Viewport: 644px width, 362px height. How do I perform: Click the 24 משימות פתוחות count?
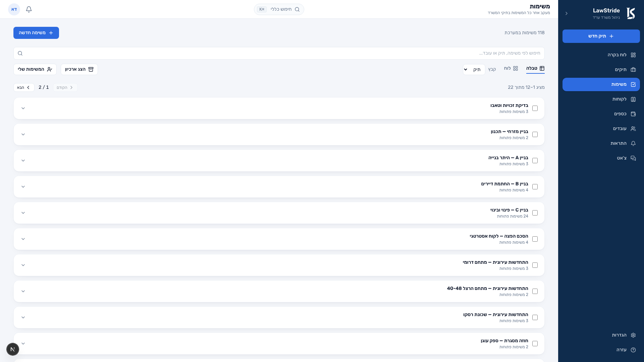pos(513,217)
